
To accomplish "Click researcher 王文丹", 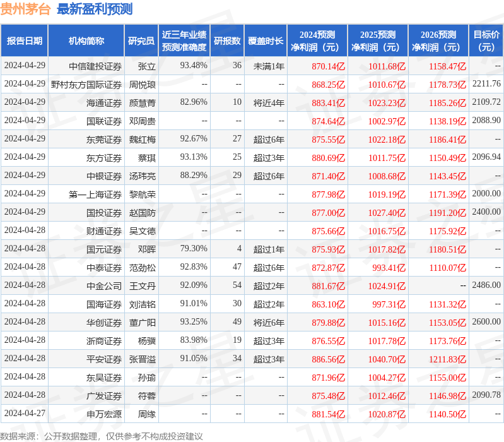I will click(143, 286).
